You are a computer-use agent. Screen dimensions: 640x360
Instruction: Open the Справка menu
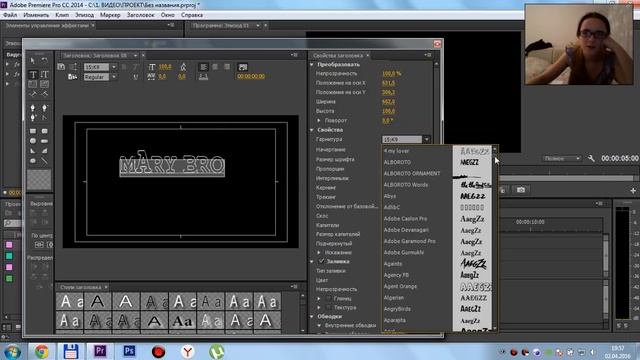[192, 15]
